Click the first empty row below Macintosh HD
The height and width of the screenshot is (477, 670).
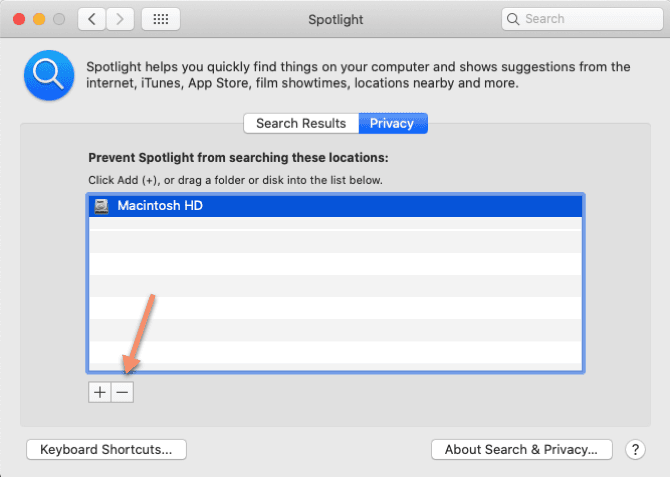point(335,228)
